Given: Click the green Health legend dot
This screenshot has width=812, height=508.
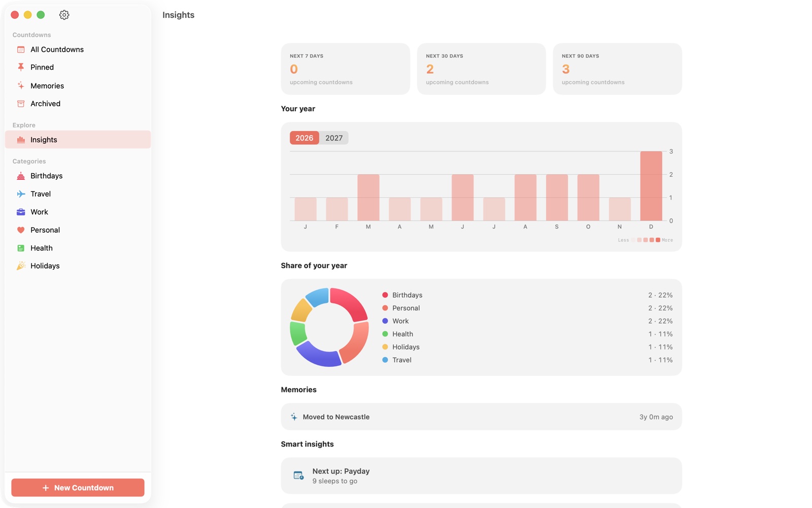Looking at the screenshot, I should click(x=385, y=334).
